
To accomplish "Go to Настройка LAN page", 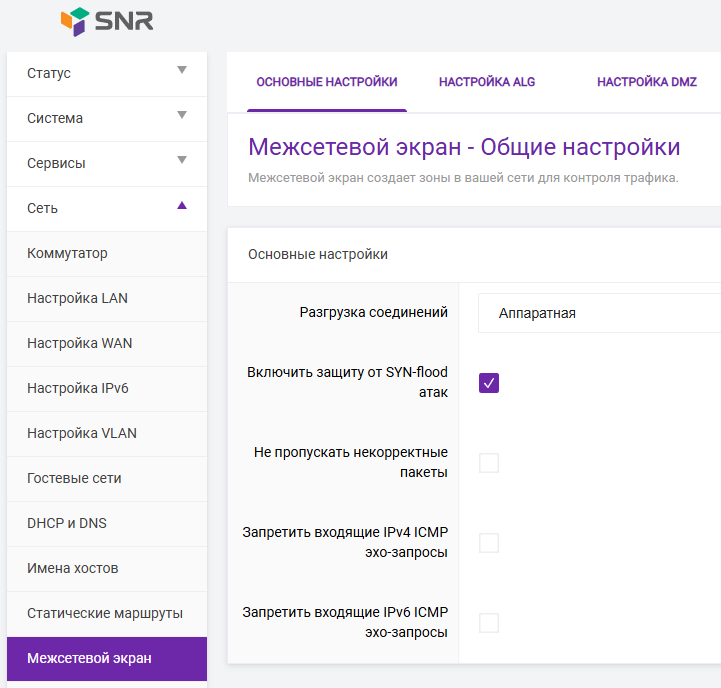I will pyautogui.click(x=77, y=299).
